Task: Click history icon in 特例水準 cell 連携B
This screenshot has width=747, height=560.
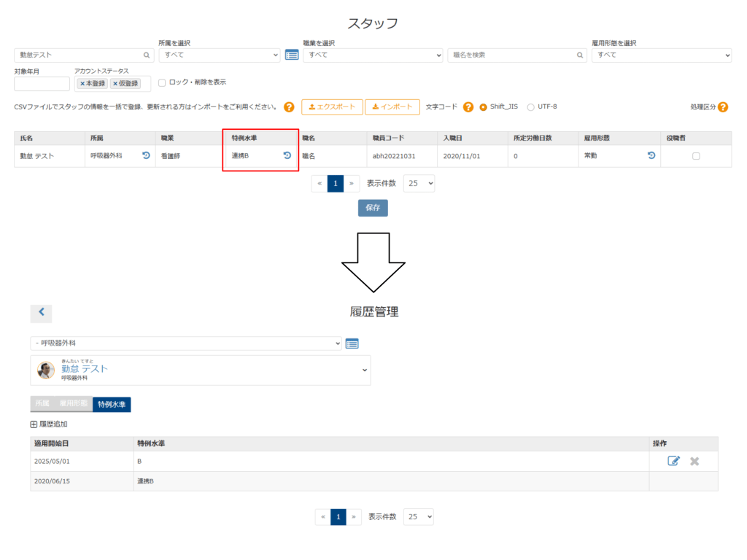Action: 287,155
